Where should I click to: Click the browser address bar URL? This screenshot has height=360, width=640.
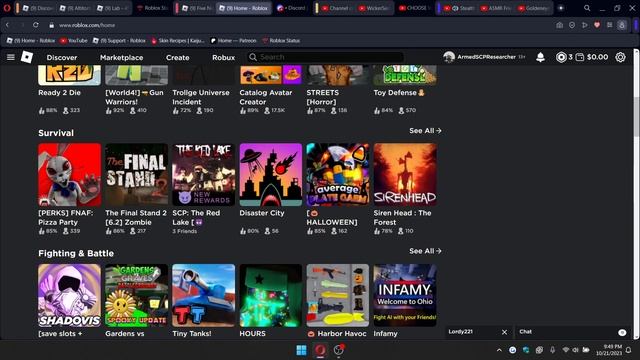click(x=87, y=25)
